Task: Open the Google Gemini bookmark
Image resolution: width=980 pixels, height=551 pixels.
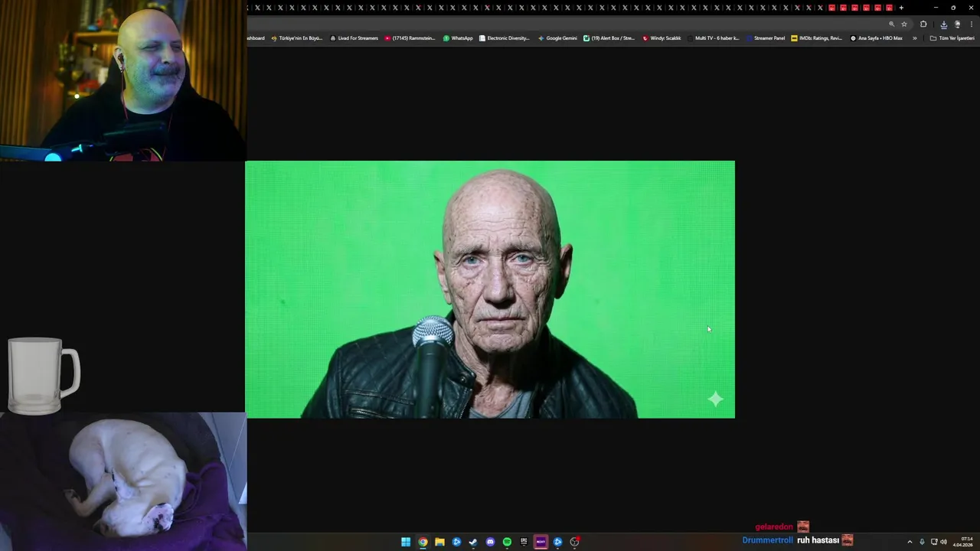Action: click(557, 38)
